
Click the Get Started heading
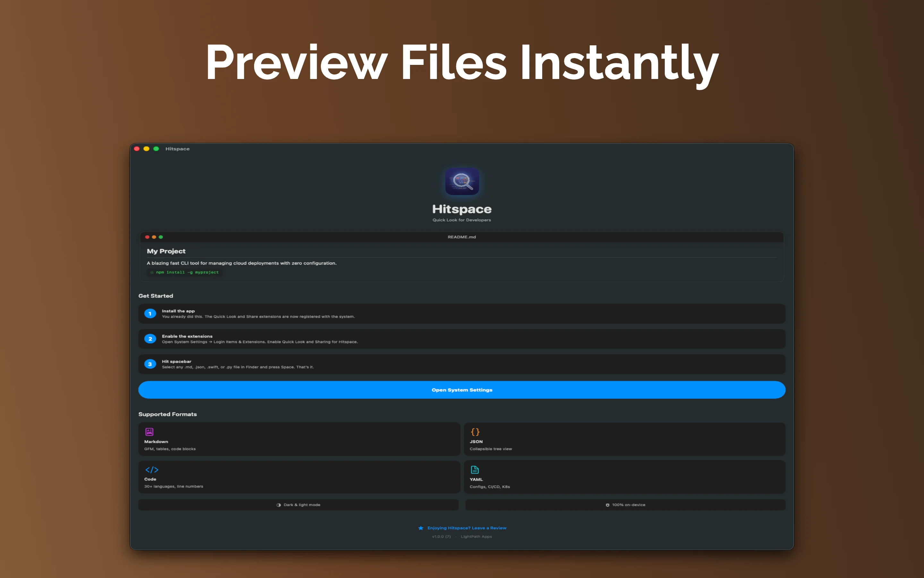click(156, 296)
